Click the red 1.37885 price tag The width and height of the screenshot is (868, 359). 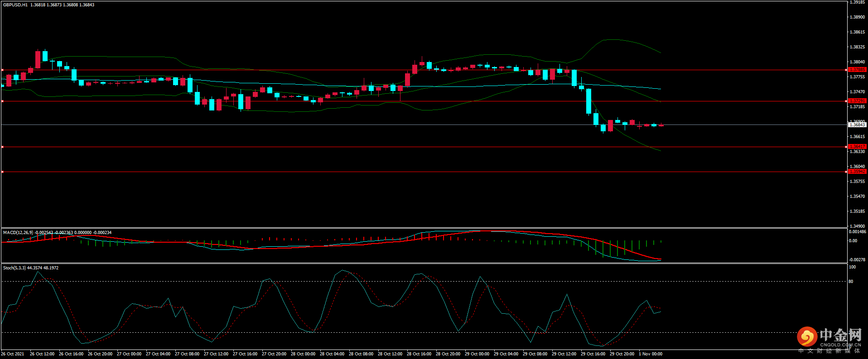857,70
